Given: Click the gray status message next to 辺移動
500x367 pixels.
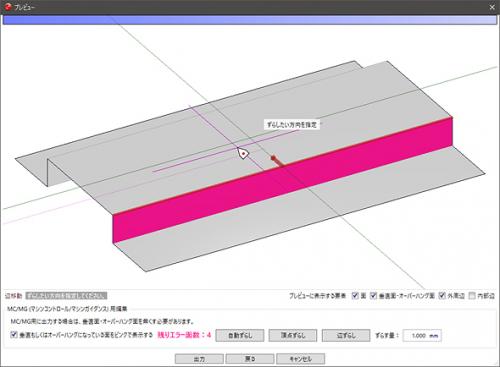Looking at the screenshot, I should pos(66,296).
